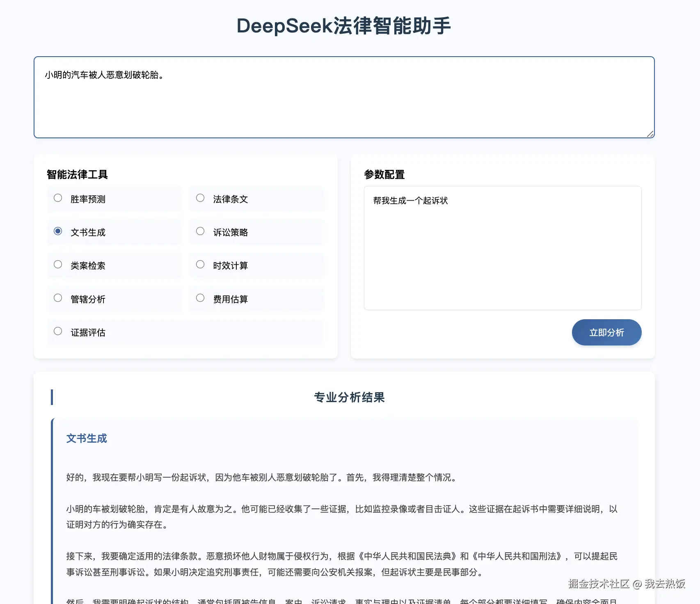The height and width of the screenshot is (604, 700).
Task: Click the paragraph starting with 接下来，我要确定
Action: click(x=342, y=564)
